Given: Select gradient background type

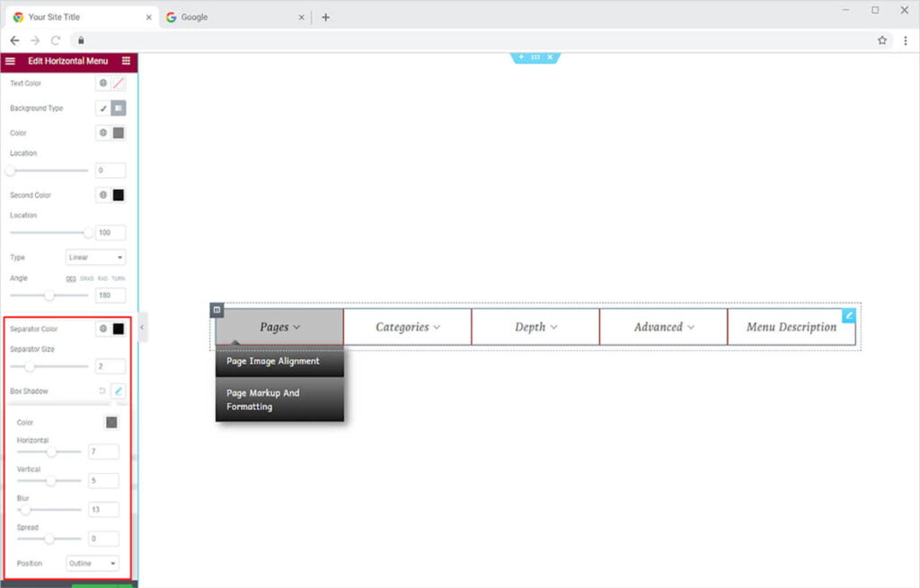Looking at the screenshot, I should [x=119, y=109].
